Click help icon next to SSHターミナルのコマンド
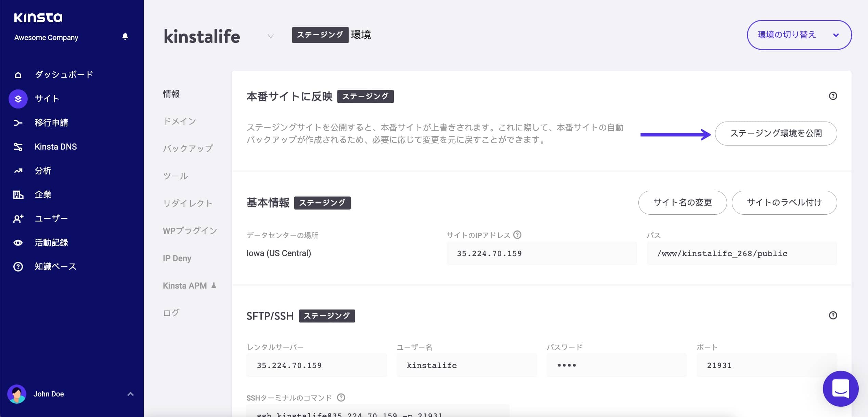Screen dimensions: 868x417 [x=341, y=397]
